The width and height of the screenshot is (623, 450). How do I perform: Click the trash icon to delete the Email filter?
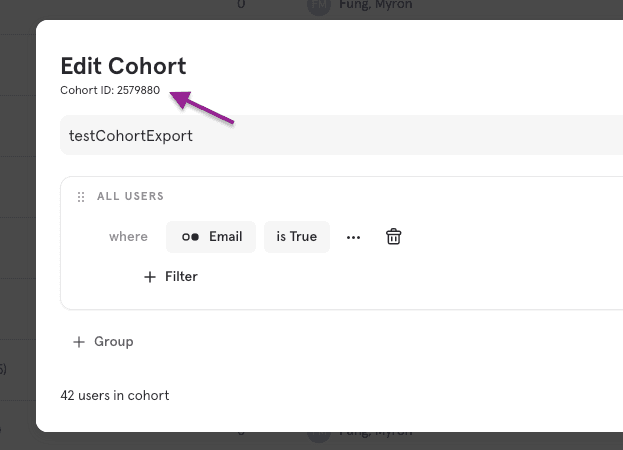[394, 237]
